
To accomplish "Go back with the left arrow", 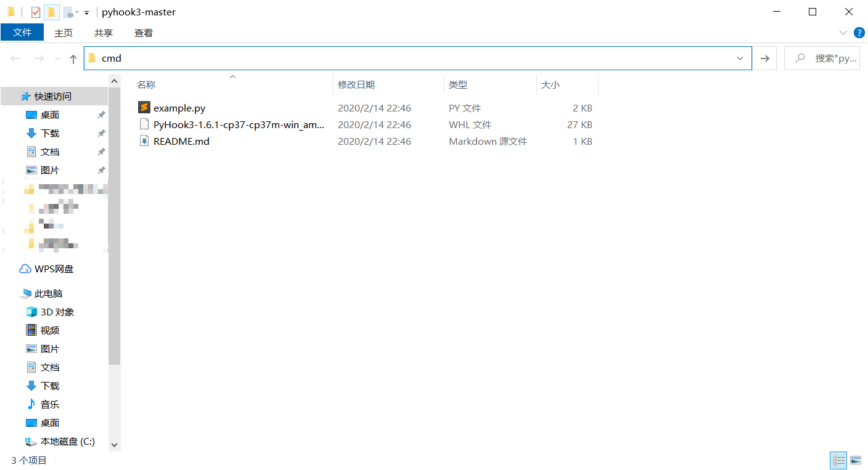I will (x=15, y=59).
